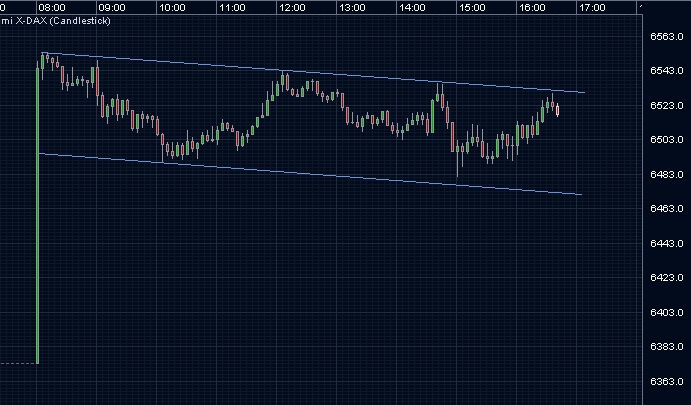Click the 13:00 time axis label
The height and width of the screenshot is (405, 691).
tap(352, 7)
